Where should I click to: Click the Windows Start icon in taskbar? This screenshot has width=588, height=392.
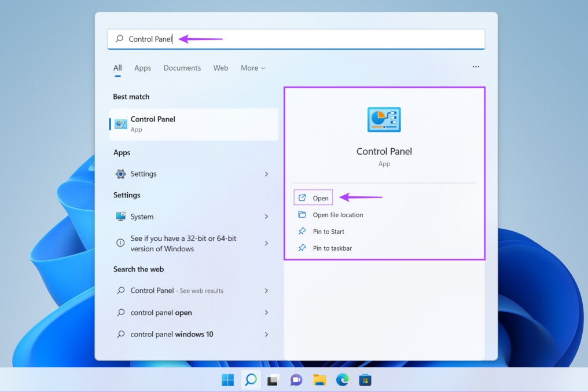pos(227,380)
